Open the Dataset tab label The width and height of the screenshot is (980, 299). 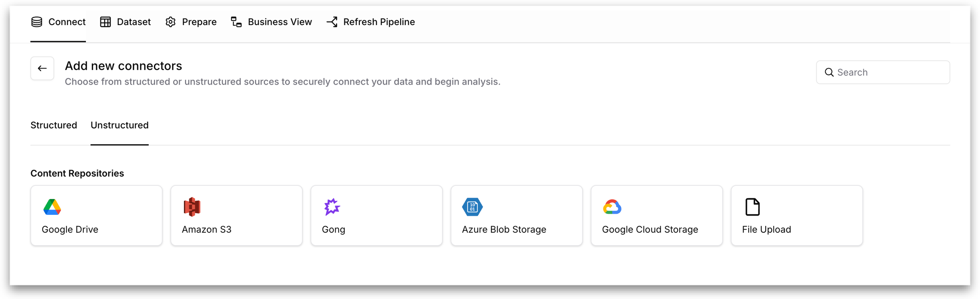click(134, 22)
